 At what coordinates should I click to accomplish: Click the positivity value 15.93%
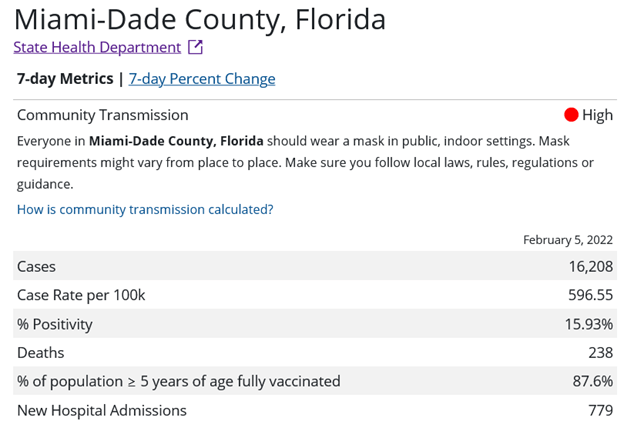point(588,324)
